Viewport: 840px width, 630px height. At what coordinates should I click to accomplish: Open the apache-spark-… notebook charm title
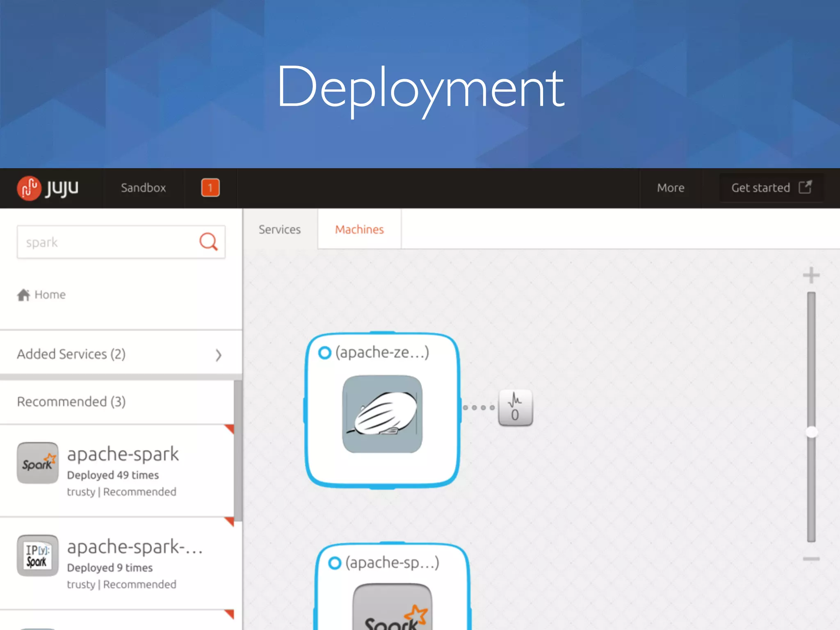pos(135,547)
